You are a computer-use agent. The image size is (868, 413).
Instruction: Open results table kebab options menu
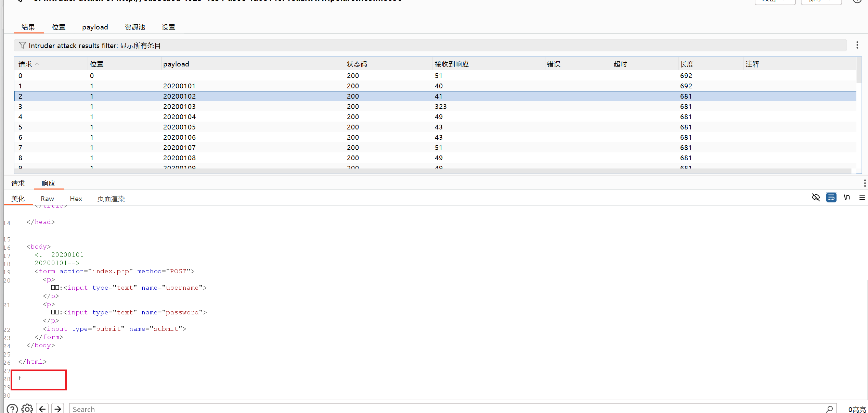point(857,45)
